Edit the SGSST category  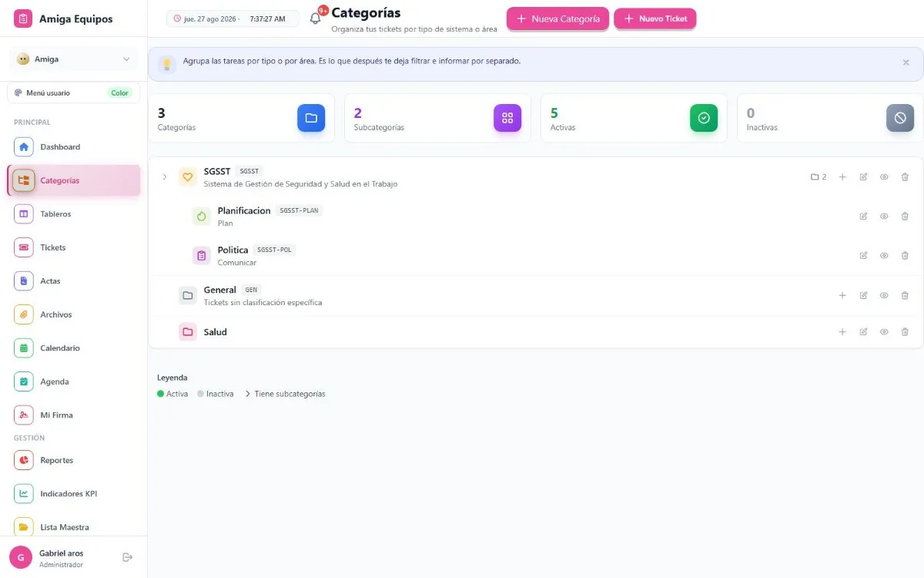coord(863,177)
